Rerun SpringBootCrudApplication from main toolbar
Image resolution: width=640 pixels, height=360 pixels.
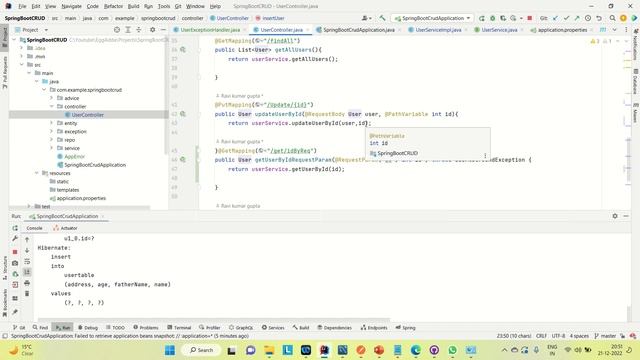coord(482,18)
